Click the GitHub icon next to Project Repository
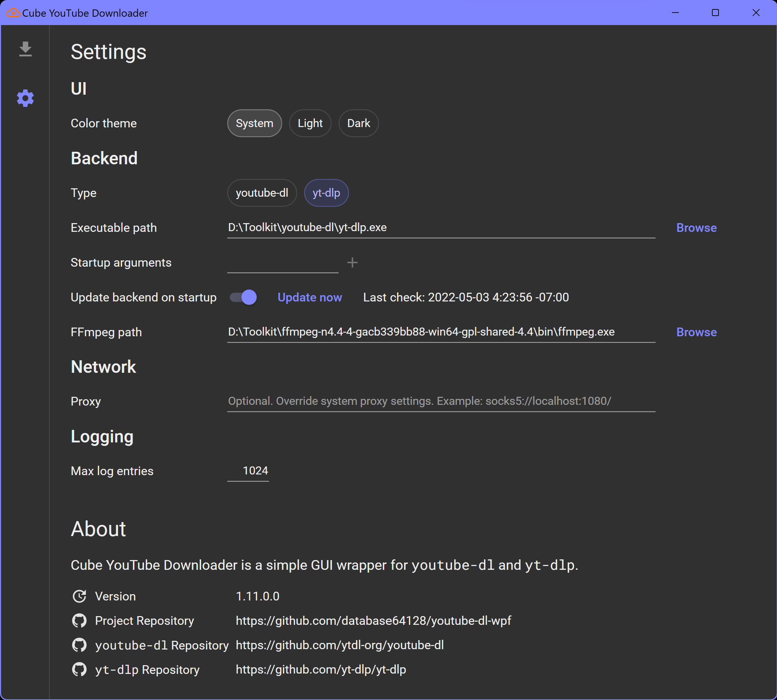 click(79, 620)
